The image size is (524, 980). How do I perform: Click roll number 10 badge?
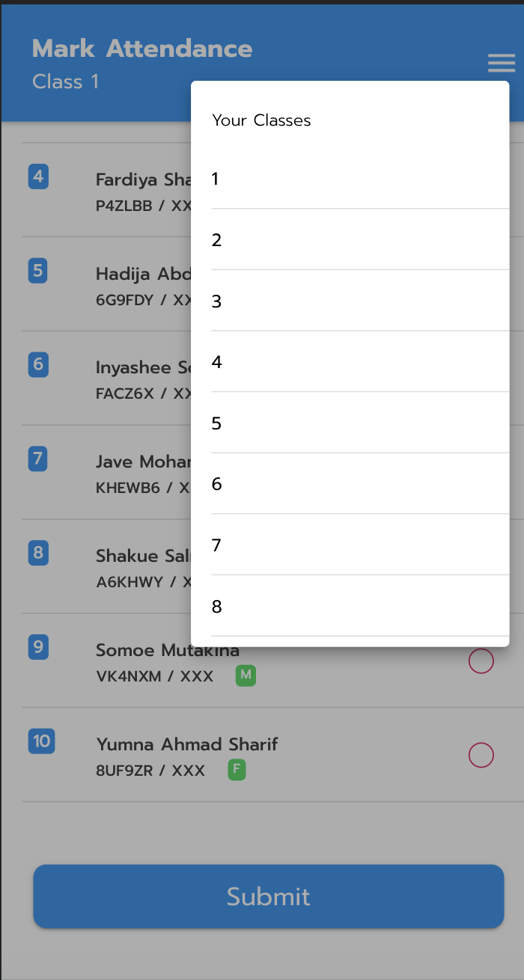point(41,741)
